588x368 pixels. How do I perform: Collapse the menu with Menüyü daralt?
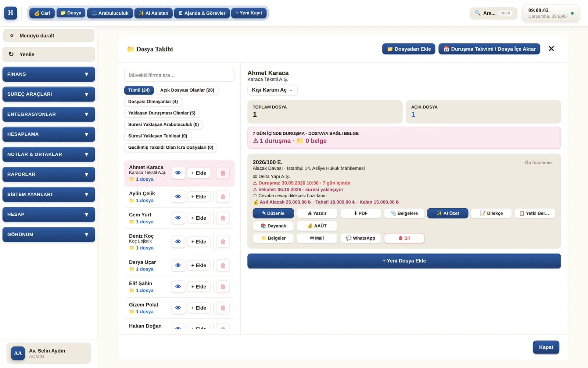pyautogui.click(x=49, y=36)
